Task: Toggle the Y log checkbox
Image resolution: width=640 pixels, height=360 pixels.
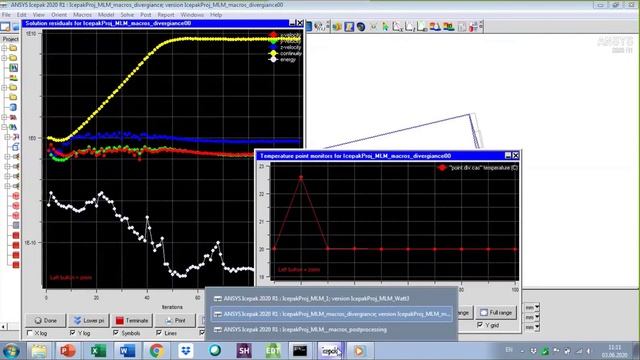Action: (x=73, y=333)
